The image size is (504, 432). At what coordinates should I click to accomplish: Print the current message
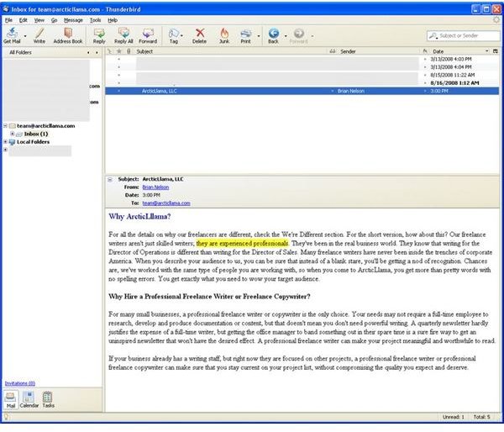pyautogui.click(x=245, y=35)
